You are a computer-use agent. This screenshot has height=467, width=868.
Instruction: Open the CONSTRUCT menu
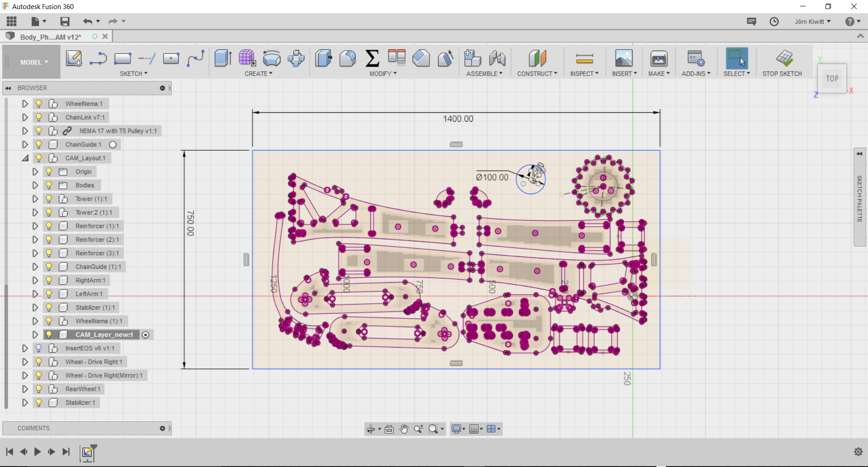tap(537, 74)
